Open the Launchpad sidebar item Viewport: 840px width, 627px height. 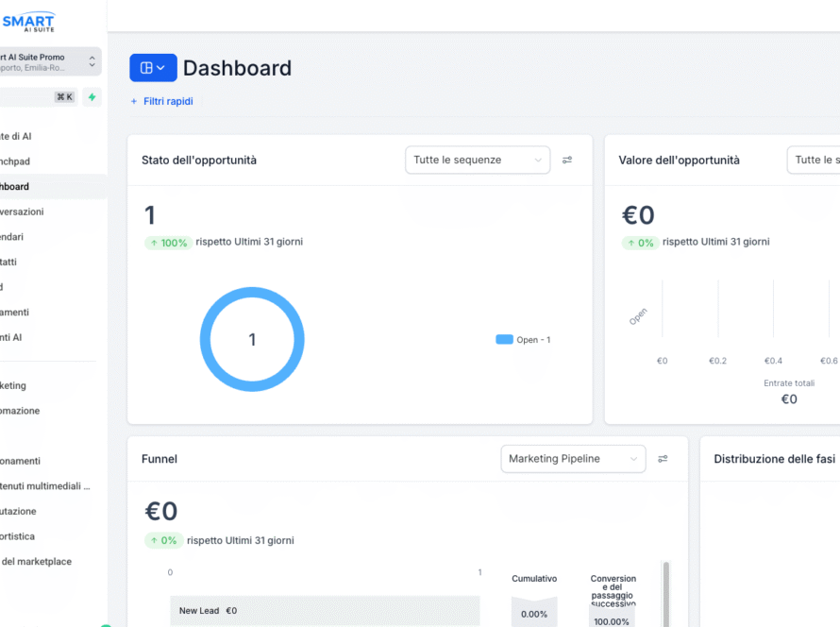(x=17, y=161)
